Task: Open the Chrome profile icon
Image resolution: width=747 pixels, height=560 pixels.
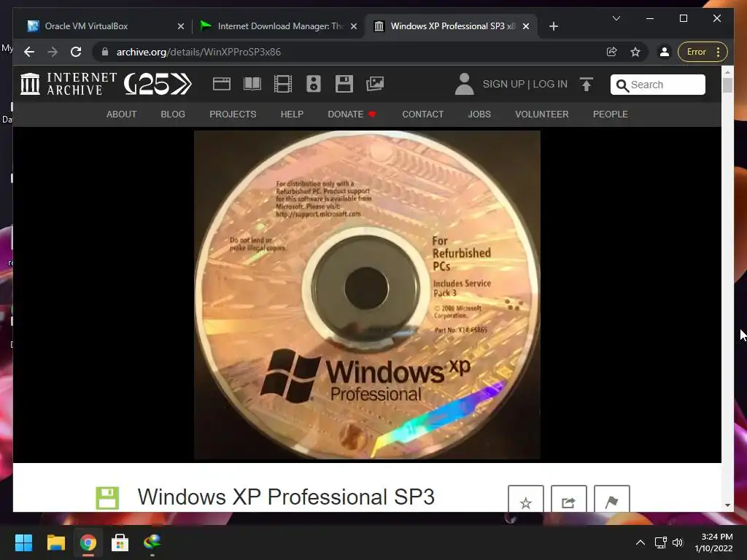Action: [x=664, y=52]
